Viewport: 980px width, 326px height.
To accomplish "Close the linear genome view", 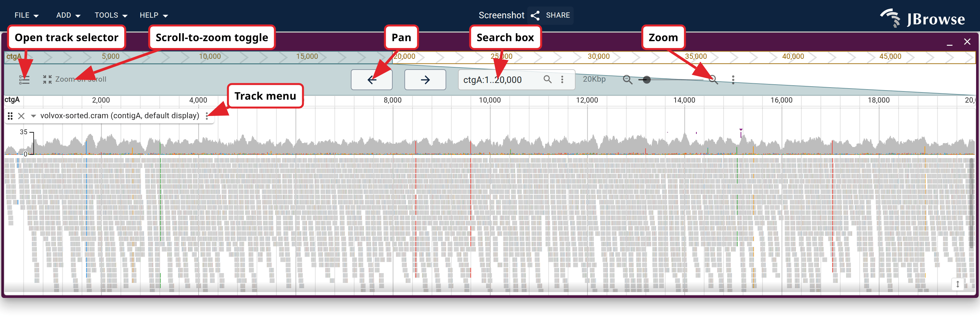I will point(967,41).
